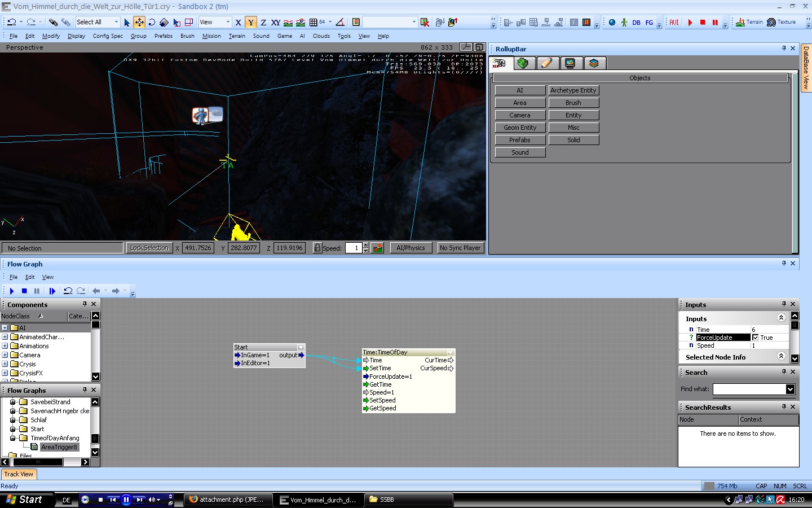Click Flow Graph navigate back arrow
The image size is (812, 508).
96,291
